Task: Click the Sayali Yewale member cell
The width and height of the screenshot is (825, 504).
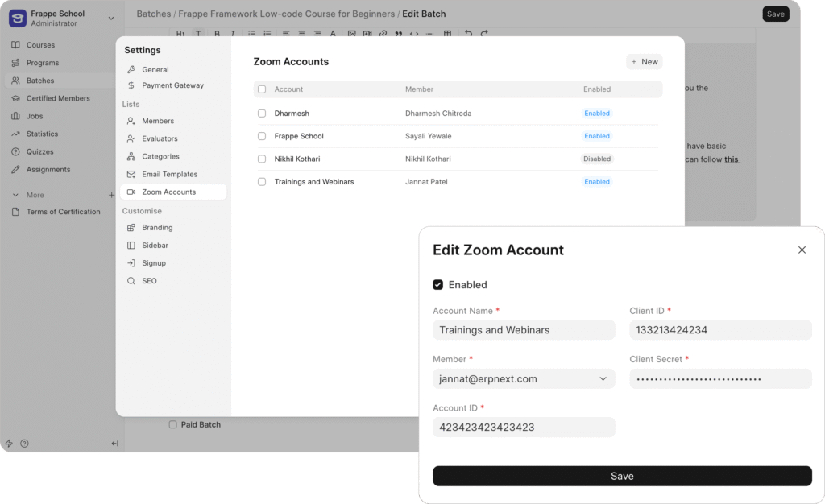Action: coord(428,136)
